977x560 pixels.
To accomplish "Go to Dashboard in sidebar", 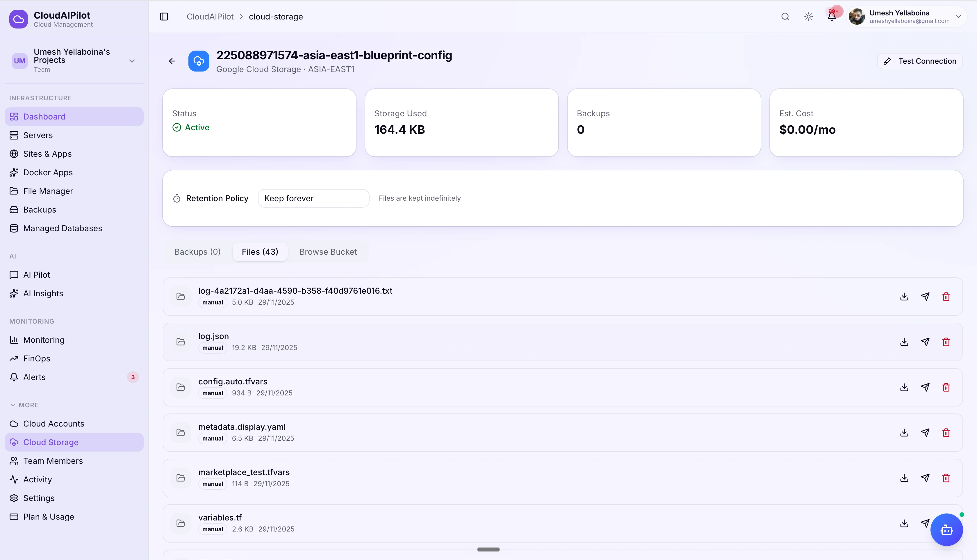I will pos(74,117).
